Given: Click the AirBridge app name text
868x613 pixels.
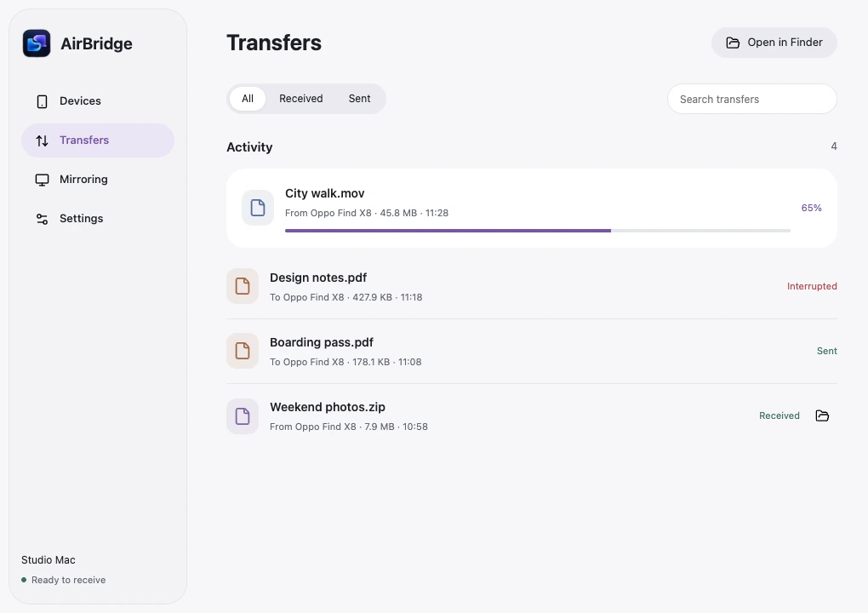Looking at the screenshot, I should tap(96, 43).
